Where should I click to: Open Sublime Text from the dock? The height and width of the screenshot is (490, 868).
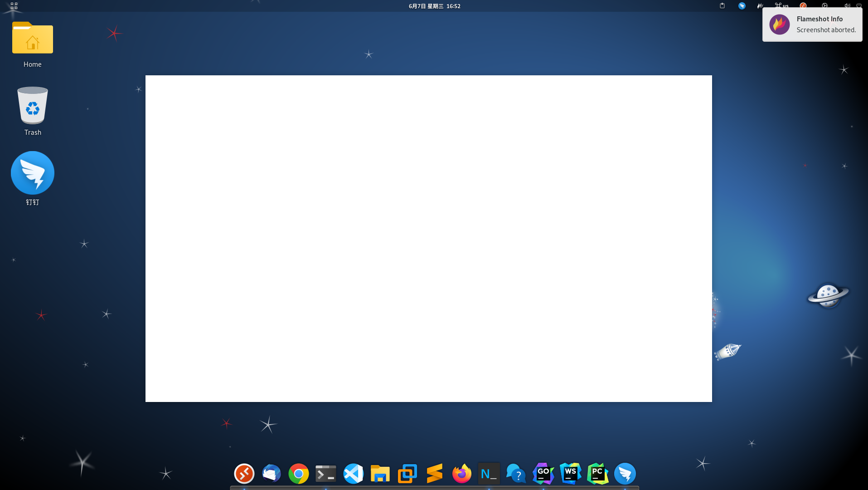pyautogui.click(x=434, y=473)
